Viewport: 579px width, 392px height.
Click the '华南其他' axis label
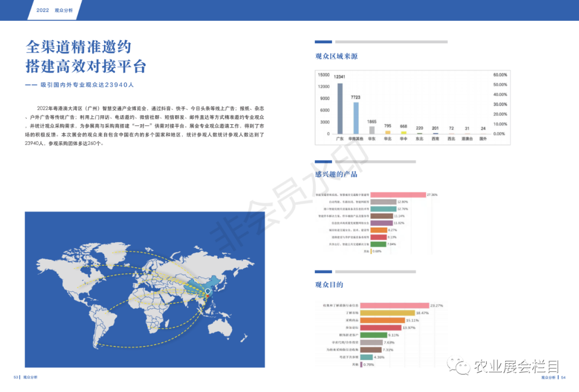pos(356,139)
